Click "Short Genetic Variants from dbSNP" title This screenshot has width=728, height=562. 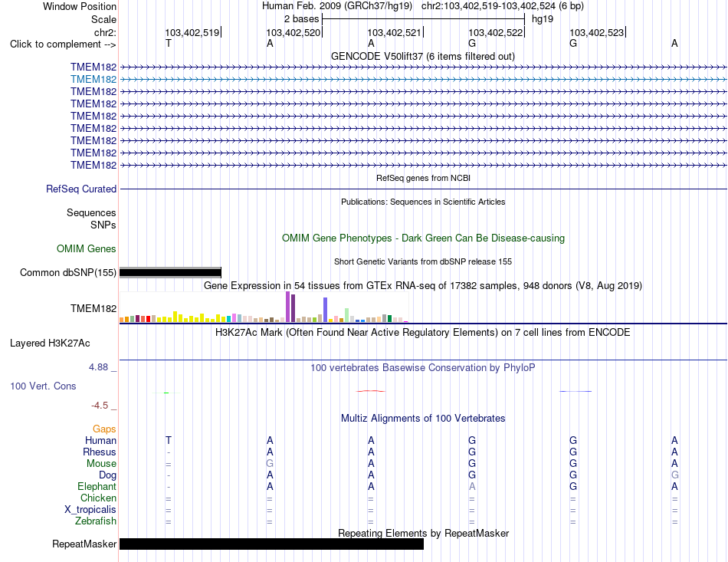click(x=423, y=261)
